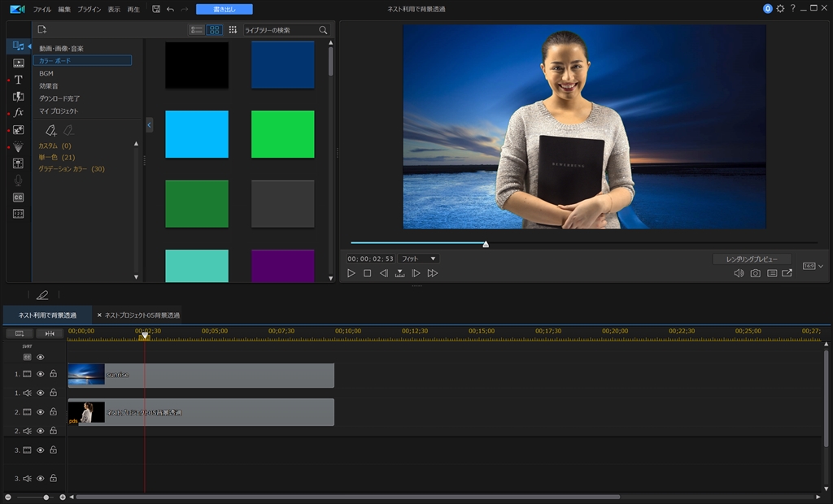Switch to ネストプロジェクト05背景透過 timeline tab
Screen dimensions: 833x504
[142, 315]
